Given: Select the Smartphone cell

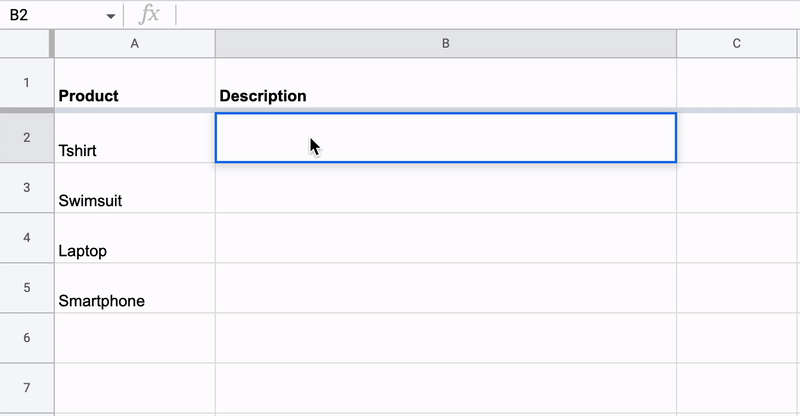Looking at the screenshot, I should [x=135, y=288].
